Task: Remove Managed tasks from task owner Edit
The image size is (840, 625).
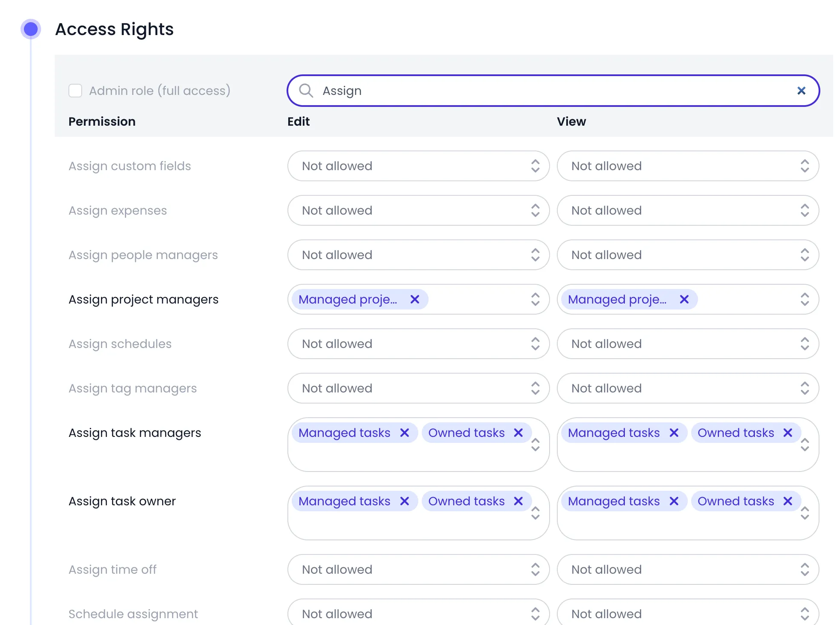Action: tap(404, 501)
